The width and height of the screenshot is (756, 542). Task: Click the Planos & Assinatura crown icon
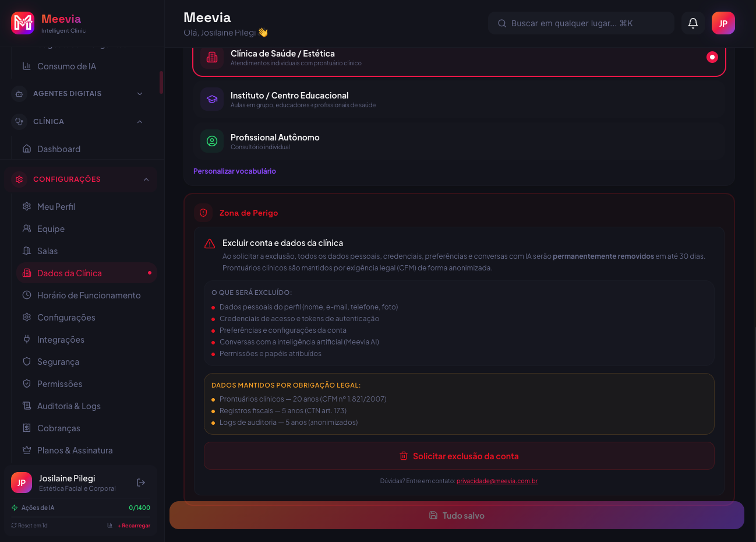pyautogui.click(x=26, y=450)
